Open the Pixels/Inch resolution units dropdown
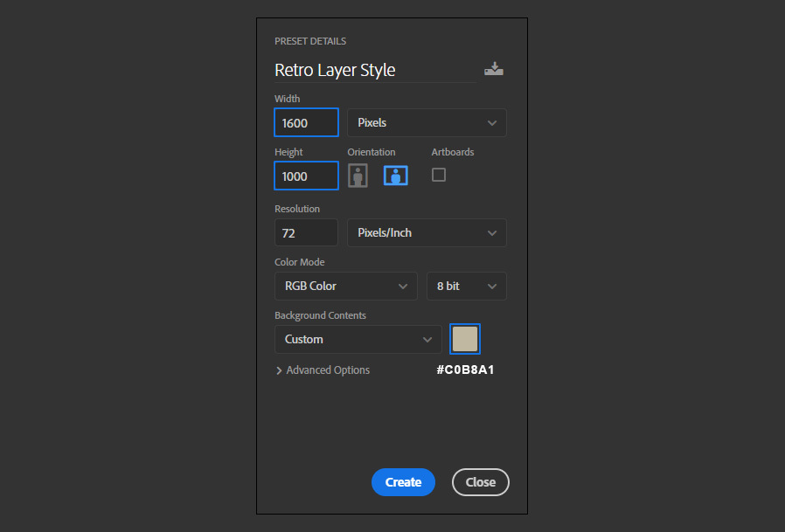This screenshot has height=532, width=785. [427, 233]
